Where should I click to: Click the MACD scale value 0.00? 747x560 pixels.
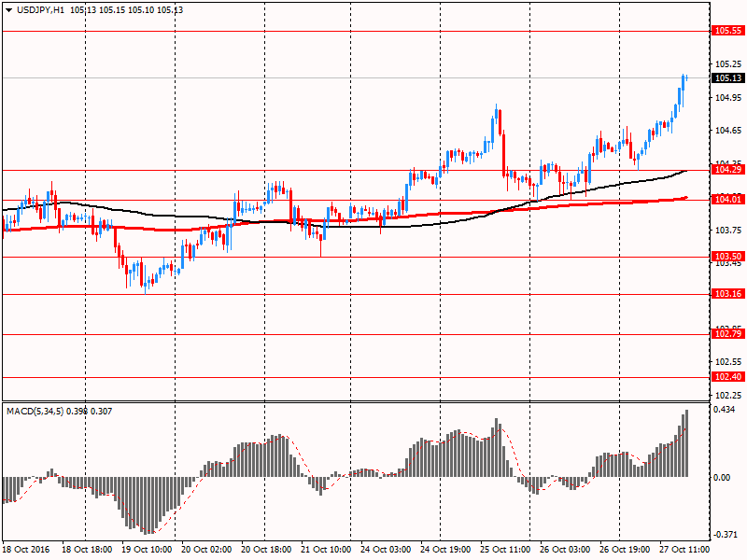click(x=722, y=478)
